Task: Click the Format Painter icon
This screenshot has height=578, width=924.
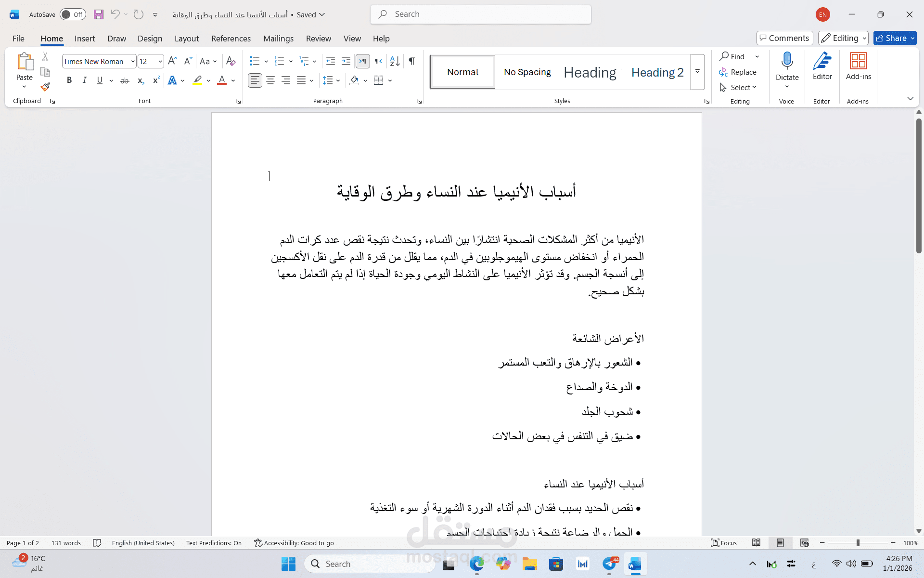Action: coord(45,87)
